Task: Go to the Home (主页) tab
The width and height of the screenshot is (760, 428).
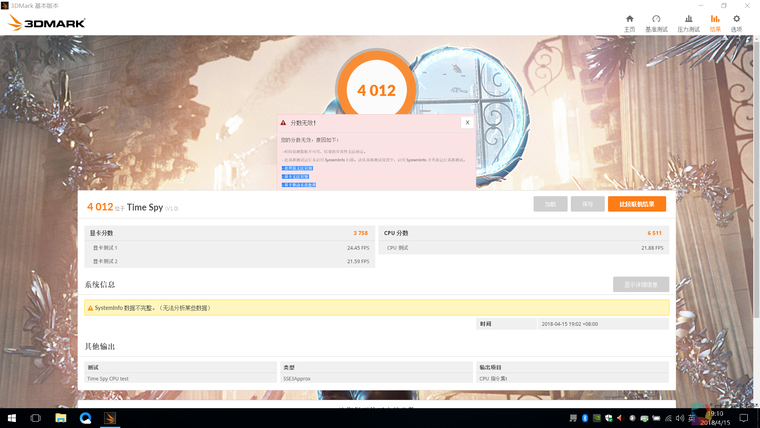Action: coord(629,23)
